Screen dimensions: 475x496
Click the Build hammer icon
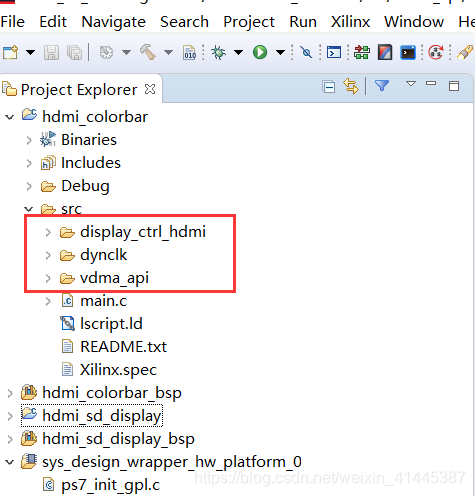(x=148, y=52)
